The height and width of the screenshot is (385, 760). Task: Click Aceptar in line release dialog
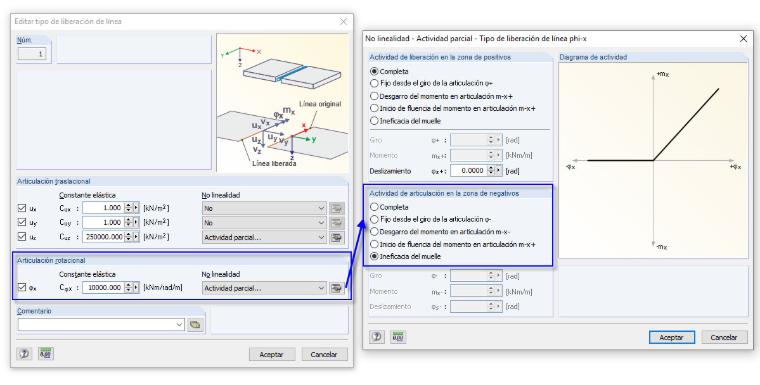[x=271, y=354]
